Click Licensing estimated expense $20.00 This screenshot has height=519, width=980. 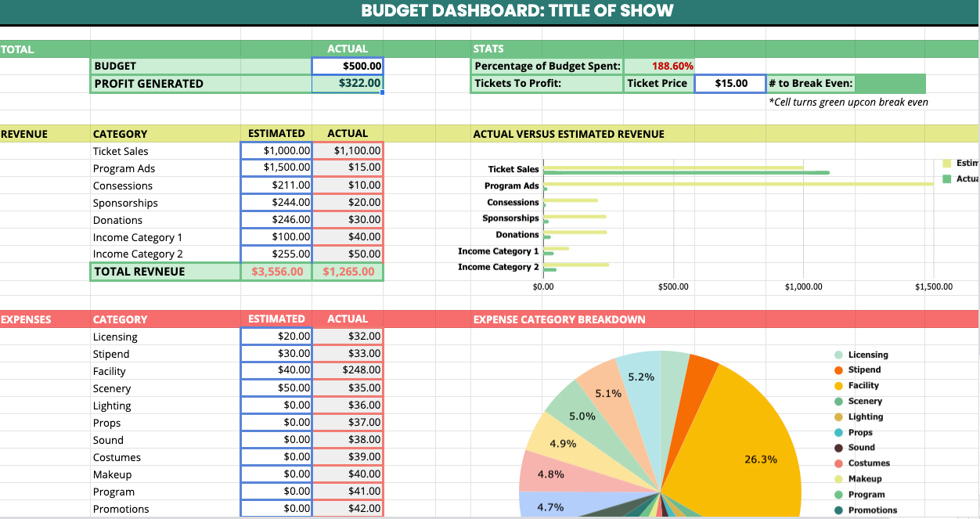coord(276,336)
